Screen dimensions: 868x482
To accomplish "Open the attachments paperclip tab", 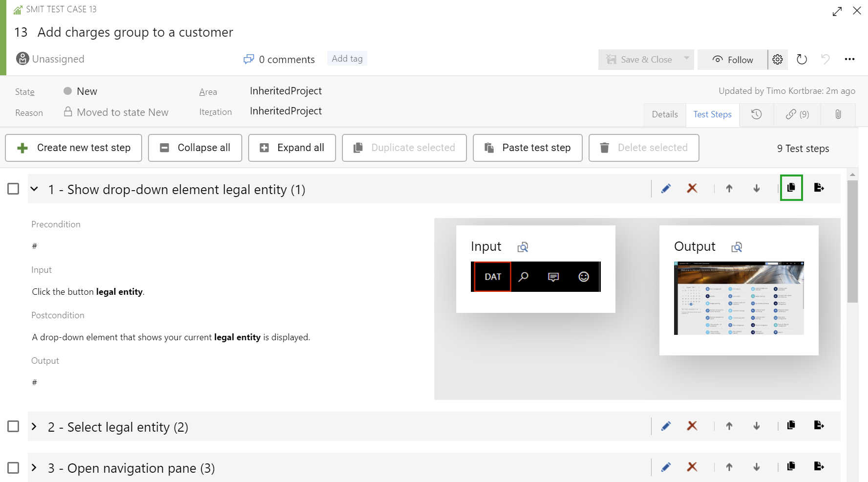I will 838,114.
